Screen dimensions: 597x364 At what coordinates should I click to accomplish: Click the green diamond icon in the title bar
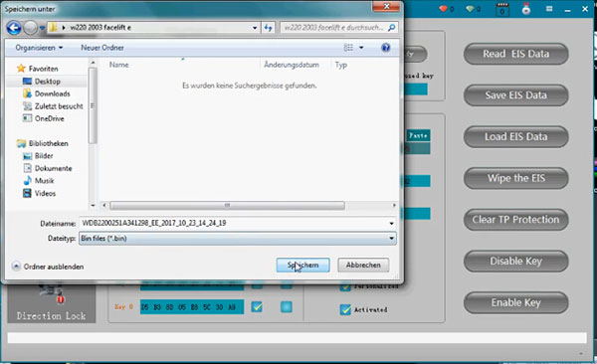click(x=470, y=8)
